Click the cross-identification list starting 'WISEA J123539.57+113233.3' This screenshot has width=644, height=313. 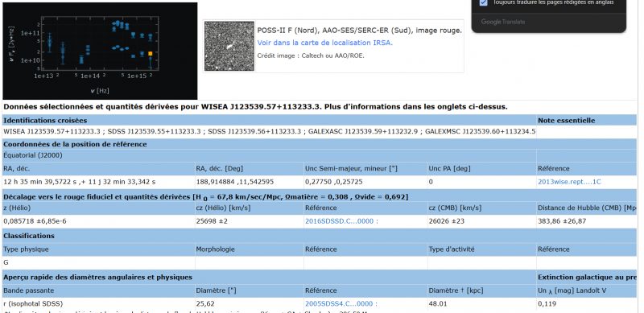[270, 131]
